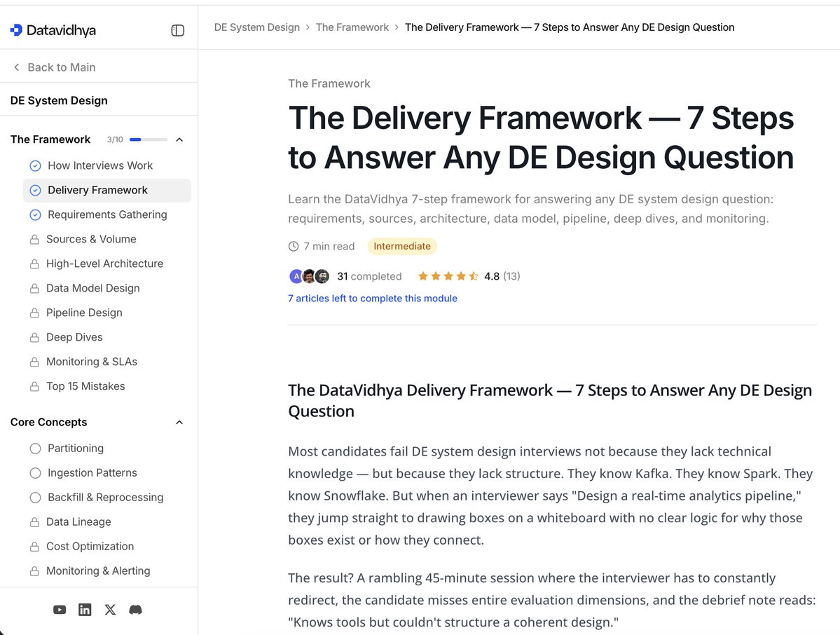Screen dimensions: 840x635
Task: Click the lock icon beside Monitoring & SLAs
Action: (x=34, y=362)
